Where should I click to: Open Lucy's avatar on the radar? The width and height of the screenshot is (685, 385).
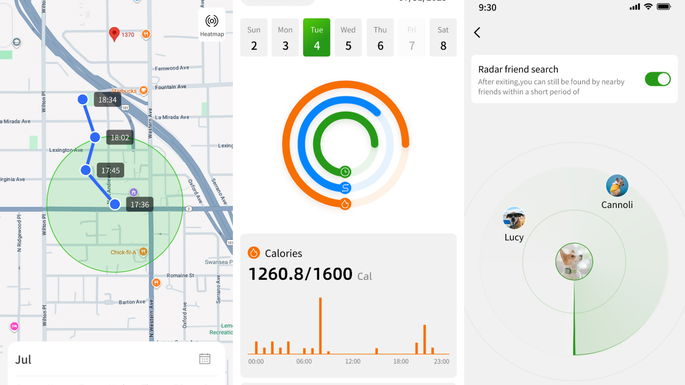(514, 219)
